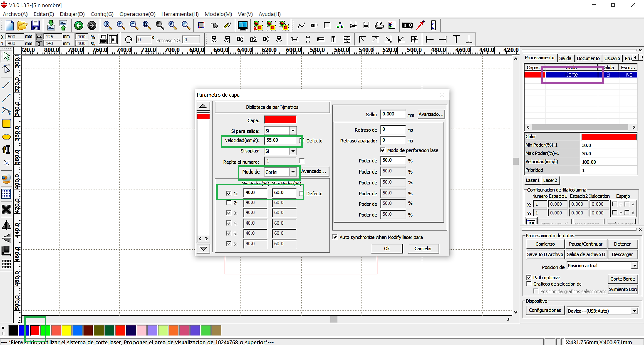Select the text tool in sidebar
This screenshot has height=345, width=644.
point(6,150)
